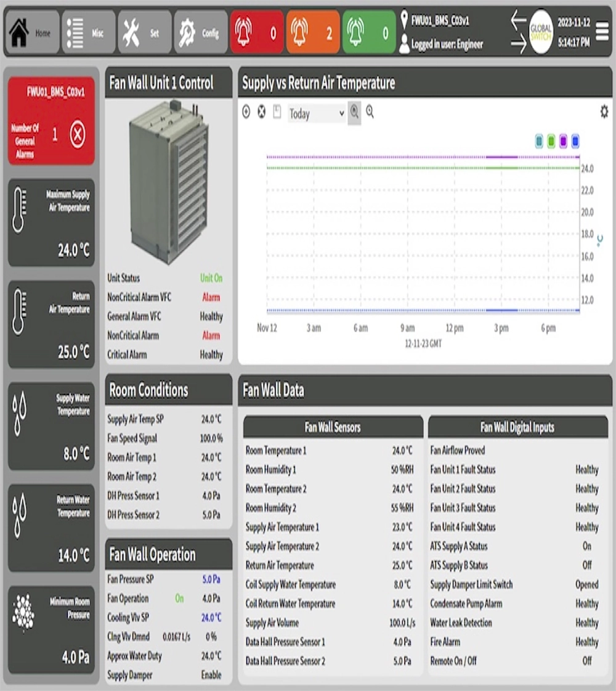This screenshot has height=691, width=616.
Task: Save the chart data icon
Action: pos(277,112)
